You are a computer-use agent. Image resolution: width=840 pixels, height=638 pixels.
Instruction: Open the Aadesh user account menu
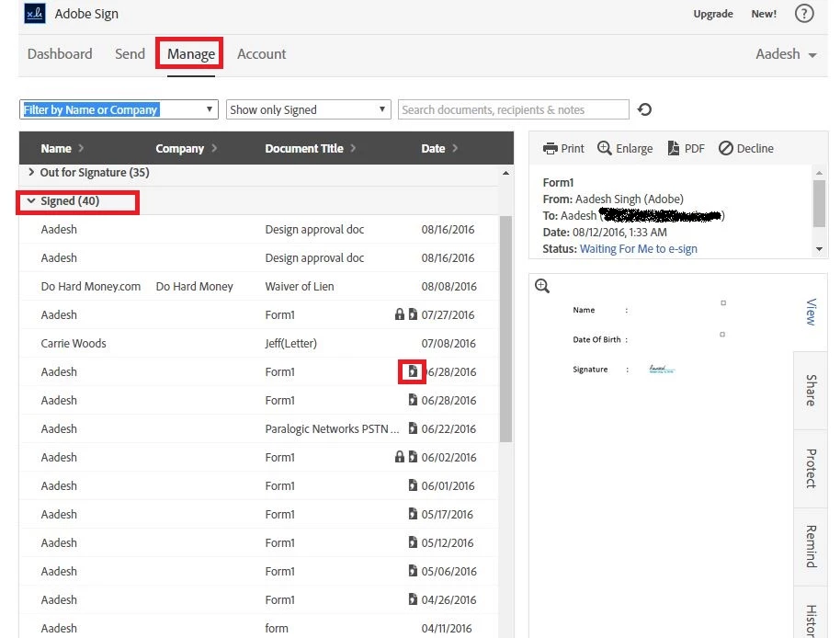pos(786,54)
